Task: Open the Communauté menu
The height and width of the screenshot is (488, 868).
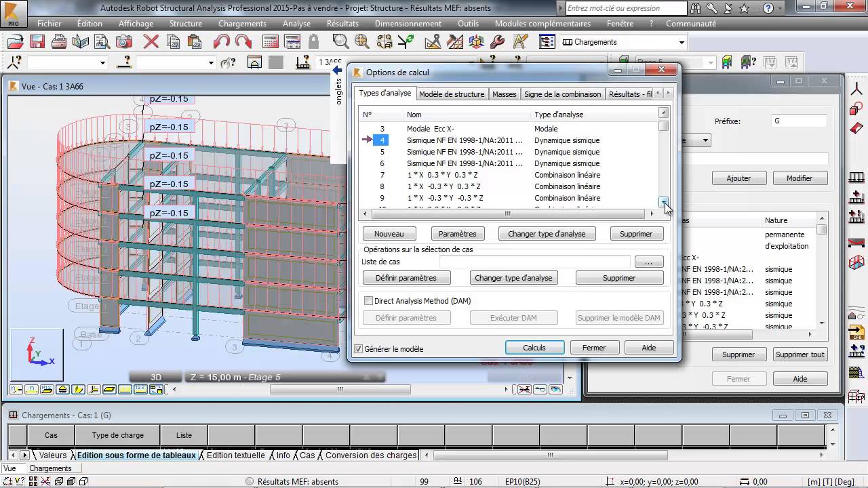Action: 691,23
